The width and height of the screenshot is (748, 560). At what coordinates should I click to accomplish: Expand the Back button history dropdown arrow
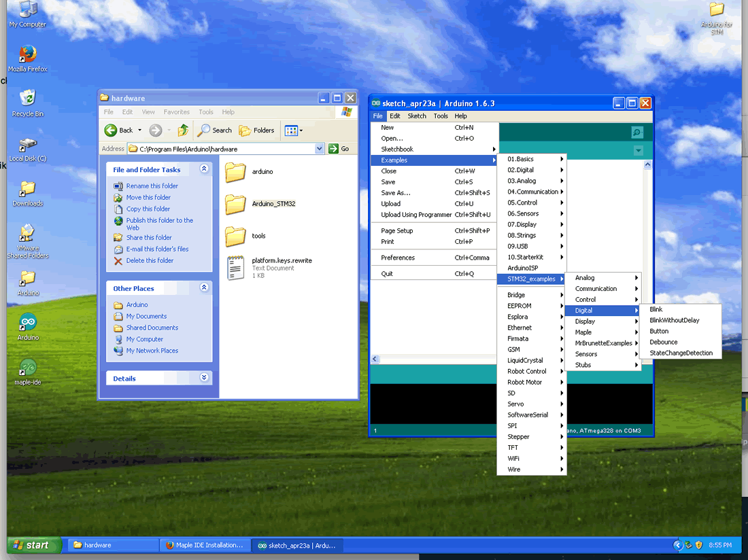140,130
